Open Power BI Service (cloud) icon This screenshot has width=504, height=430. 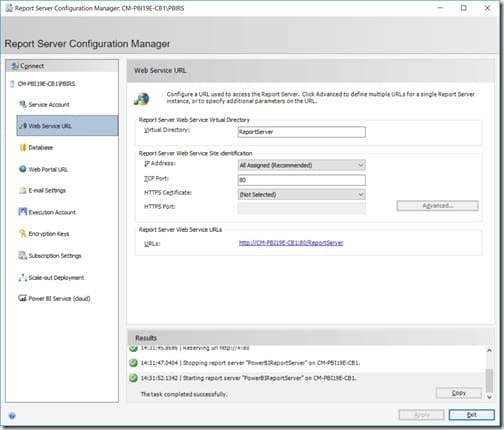23,298
